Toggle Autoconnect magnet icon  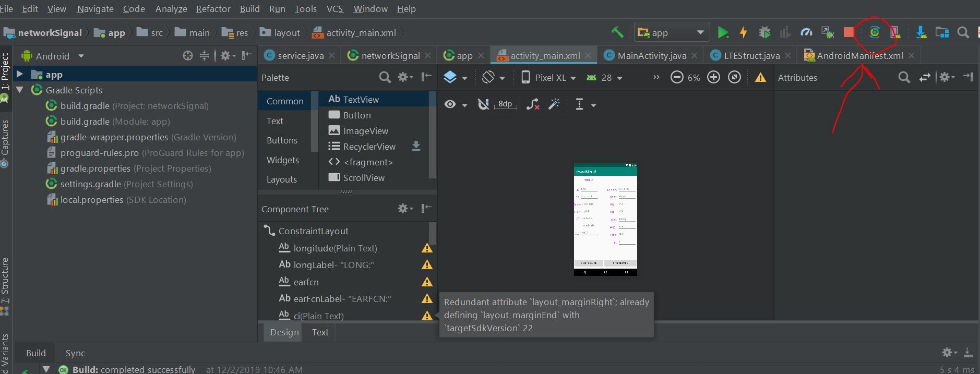[483, 104]
